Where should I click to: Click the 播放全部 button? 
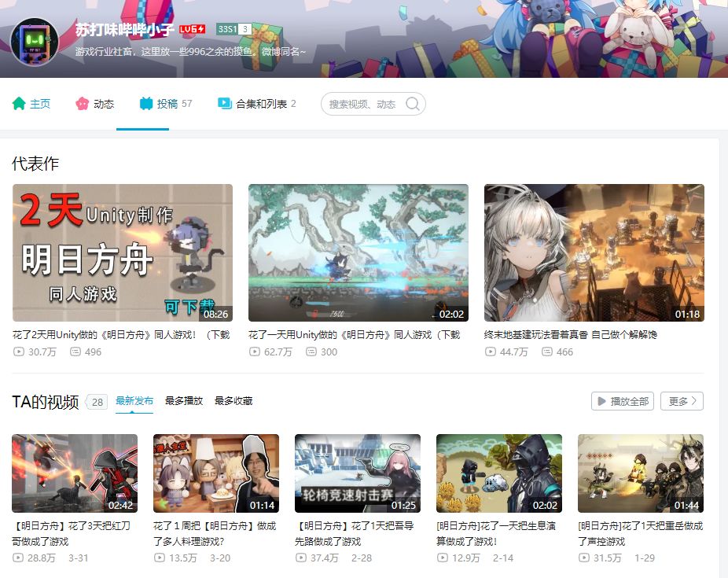tap(623, 401)
